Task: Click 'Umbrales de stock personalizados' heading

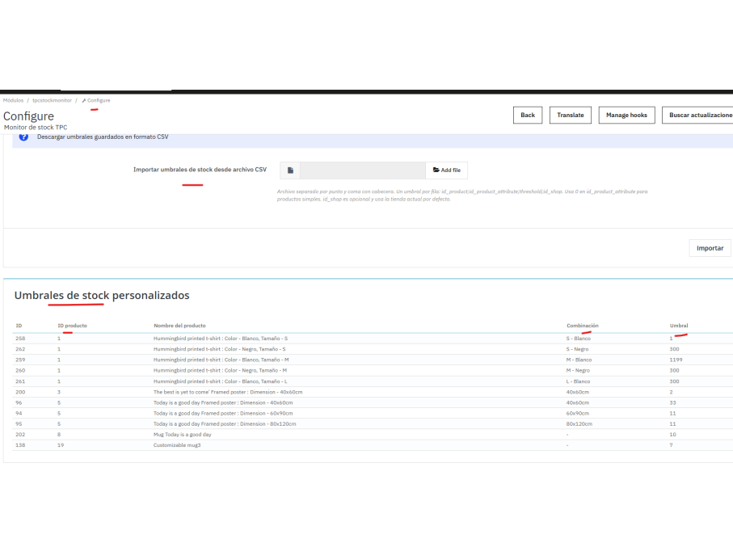Action: [x=102, y=296]
